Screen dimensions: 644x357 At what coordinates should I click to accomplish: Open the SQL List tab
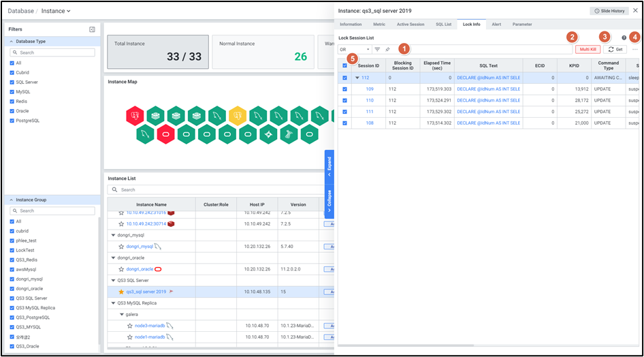(443, 24)
